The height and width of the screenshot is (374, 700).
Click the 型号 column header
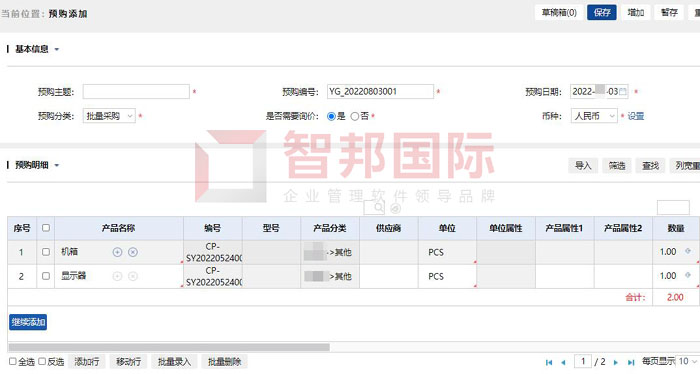coord(271,229)
